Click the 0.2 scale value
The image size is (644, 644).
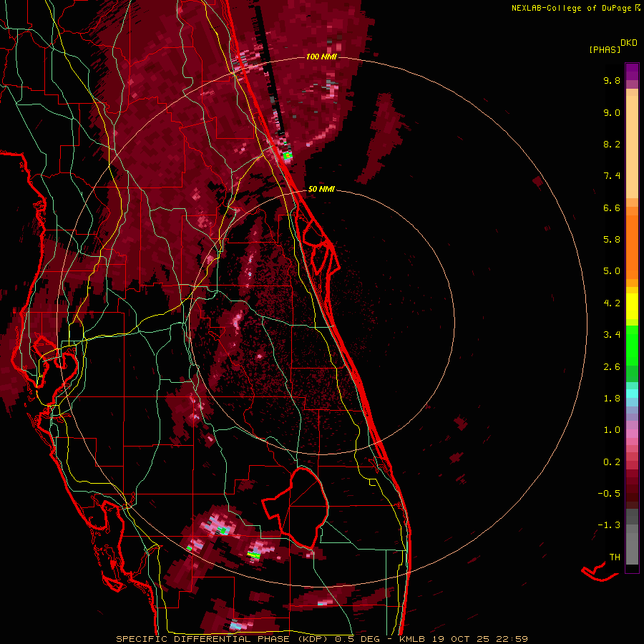(x=612, y=462)
